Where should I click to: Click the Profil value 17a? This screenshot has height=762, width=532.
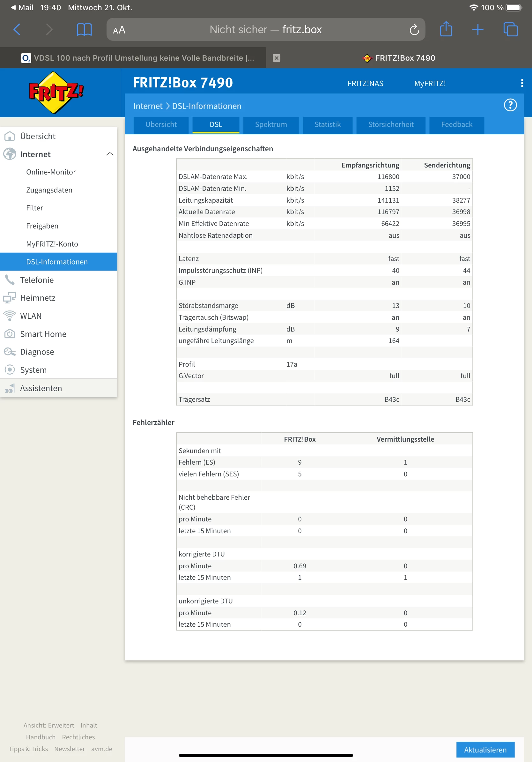[292, 364]
